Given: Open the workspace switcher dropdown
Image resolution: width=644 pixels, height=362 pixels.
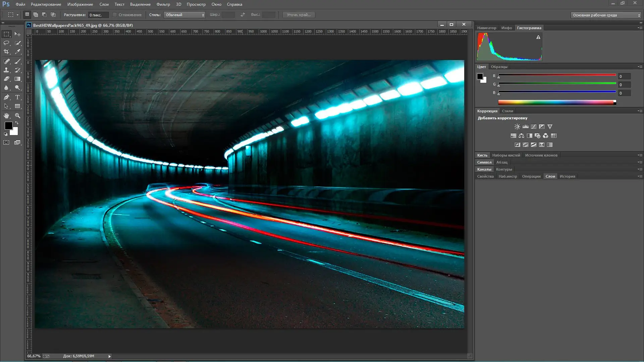Looking at the screenshot, I should pyautogui.click(x=606, y=15).
